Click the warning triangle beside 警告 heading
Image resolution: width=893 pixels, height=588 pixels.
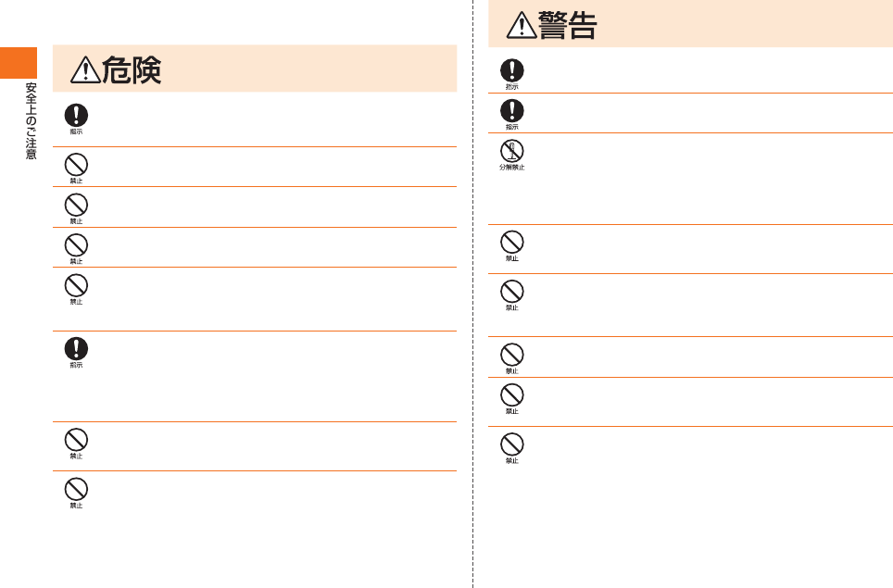coord(522,25)
